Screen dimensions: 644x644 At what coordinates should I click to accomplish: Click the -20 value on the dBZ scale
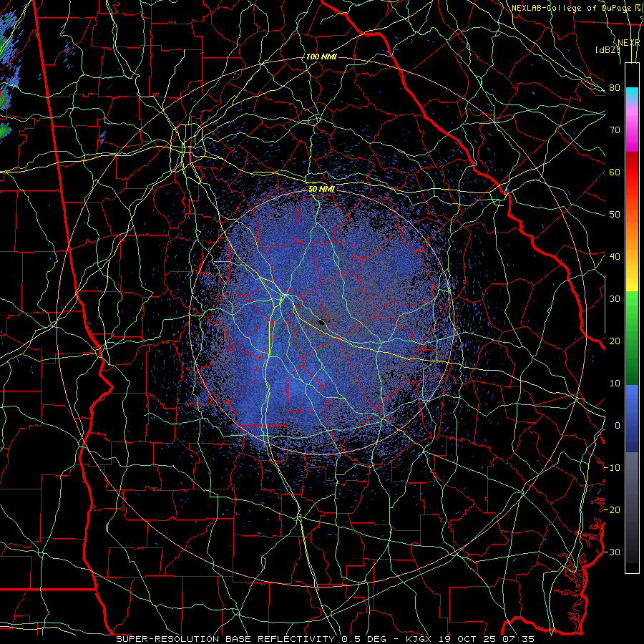click(x=612, y=509)
